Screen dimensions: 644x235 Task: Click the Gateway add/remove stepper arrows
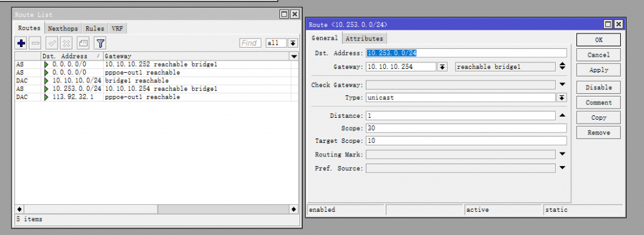562,66
